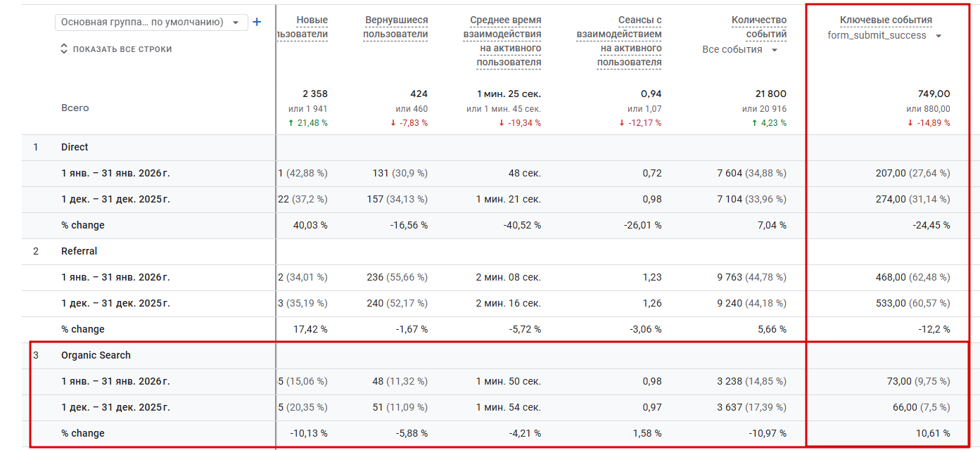Open the primary channel group dimension dropdown
The width and height of the screenshot is (980, 450).
[151, 22]
